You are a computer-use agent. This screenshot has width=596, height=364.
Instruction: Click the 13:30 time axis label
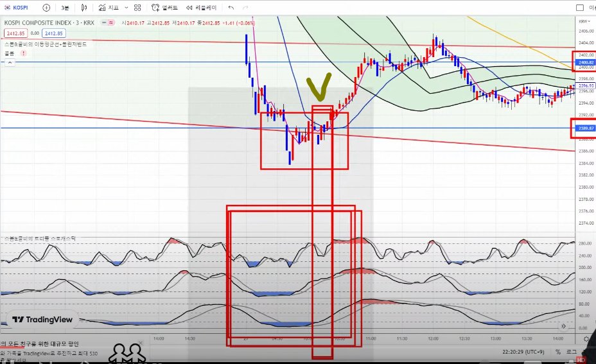[527, 338]
